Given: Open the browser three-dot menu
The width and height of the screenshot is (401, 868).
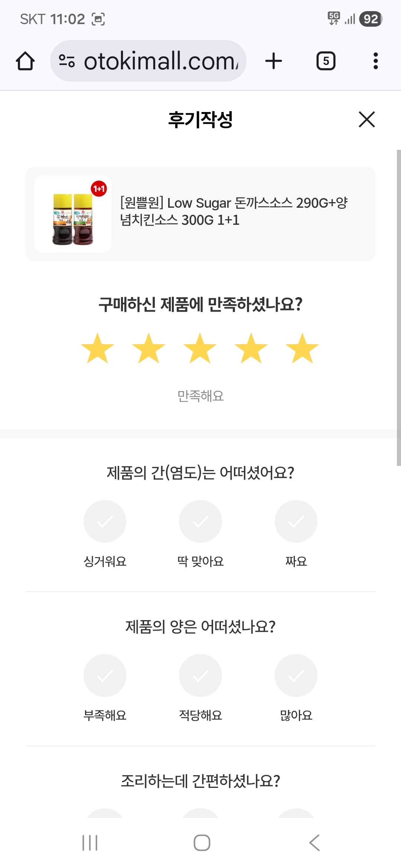Looking at the screenshot, I should pyautogui.click(x=375, y=61).
